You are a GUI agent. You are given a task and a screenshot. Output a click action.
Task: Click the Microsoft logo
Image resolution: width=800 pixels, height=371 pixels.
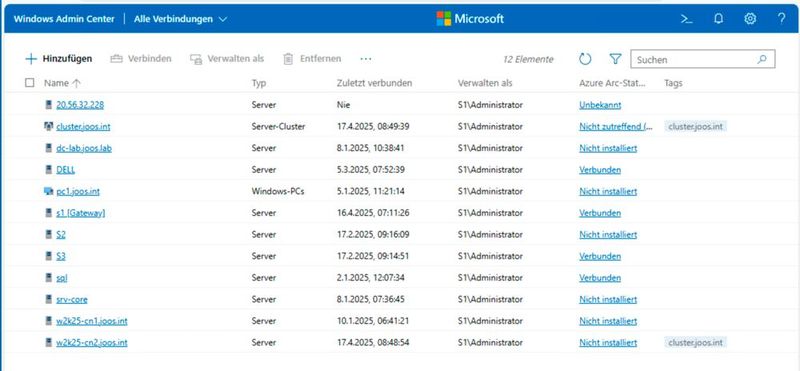pos(470,19)
